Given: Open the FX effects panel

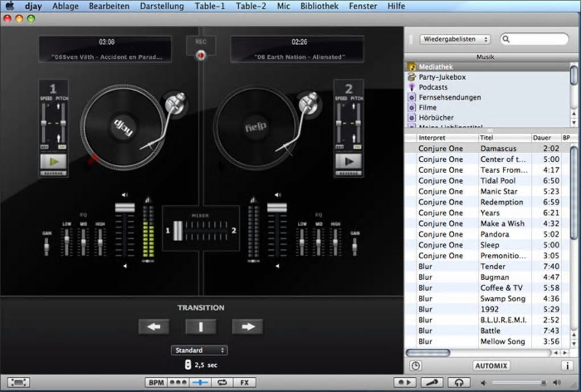Looking at the screenshot, I should (x=244, y=382).
